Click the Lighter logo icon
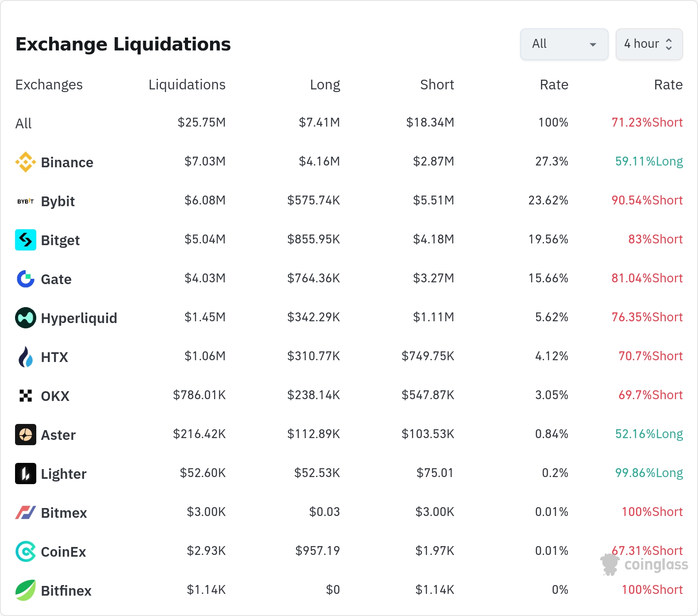Image resolution: width=698 pixels, height=616 pixels. [x=26, y=474]
